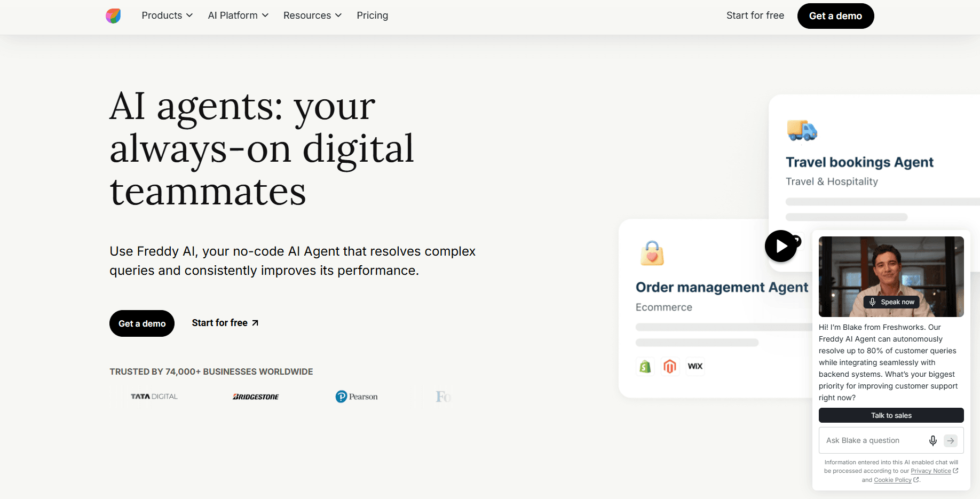Expand the AI Platform dropdown menu
This screenshot has width=980, height=499.
238,15
